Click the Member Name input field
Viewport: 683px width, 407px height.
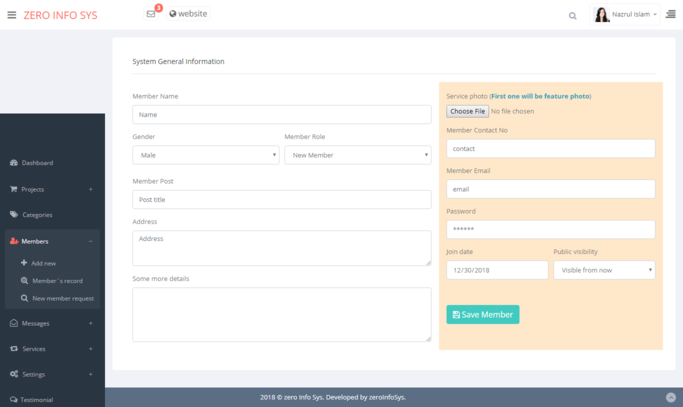(x=281, y=115)
